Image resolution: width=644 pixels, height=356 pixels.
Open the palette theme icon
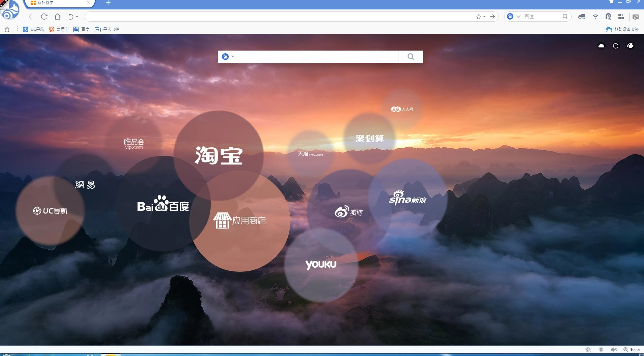click(630, 46)
